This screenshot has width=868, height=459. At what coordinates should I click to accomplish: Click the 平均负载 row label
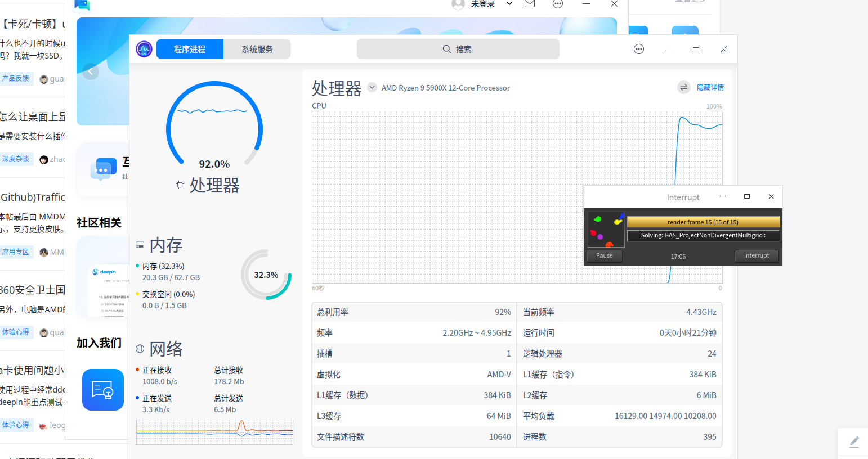539,416
